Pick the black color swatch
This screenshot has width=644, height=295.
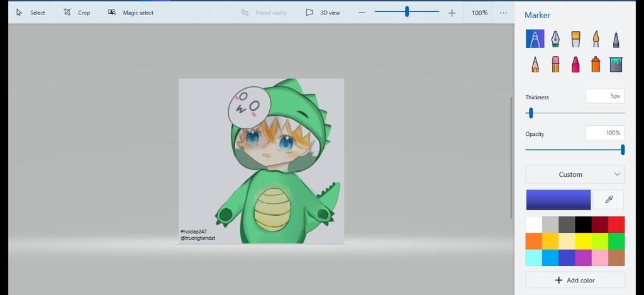click(x=583, y=225)
